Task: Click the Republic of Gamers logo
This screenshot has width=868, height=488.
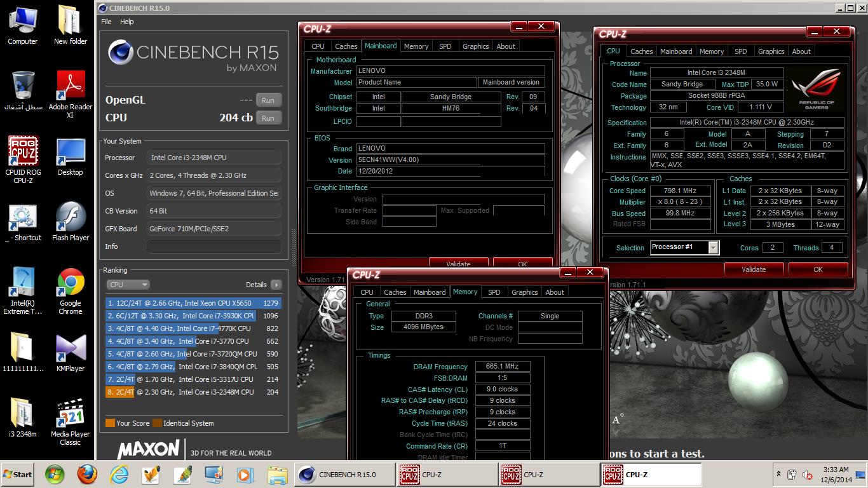Action: click(817, 90)
